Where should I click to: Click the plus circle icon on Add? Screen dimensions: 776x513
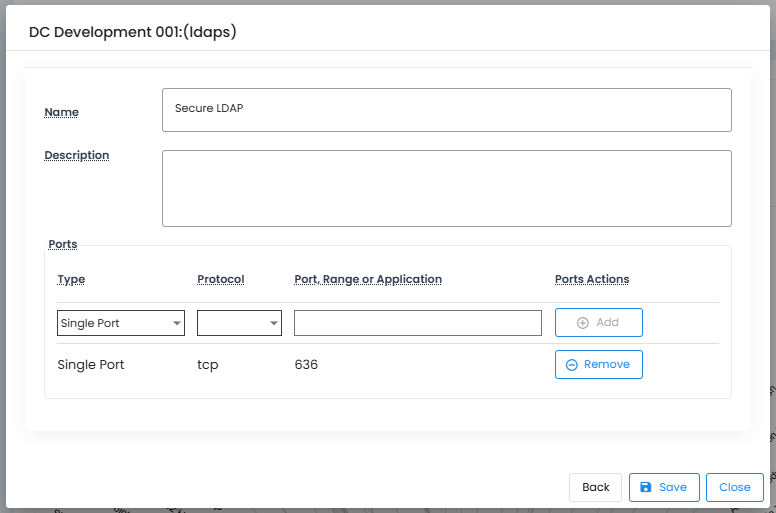tap(583, 323)
